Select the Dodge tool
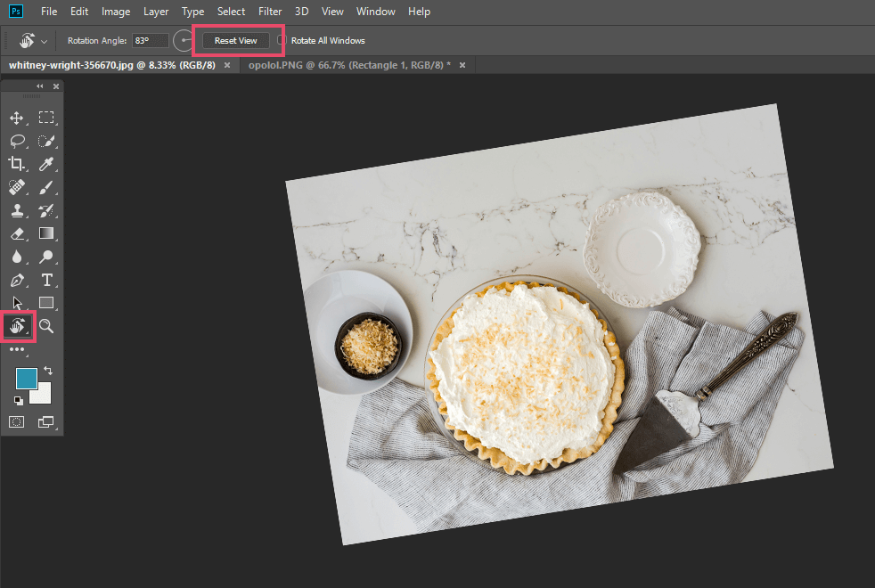This screenshot has width=875, height=588. pyautogui.click(x=46, y=257)
